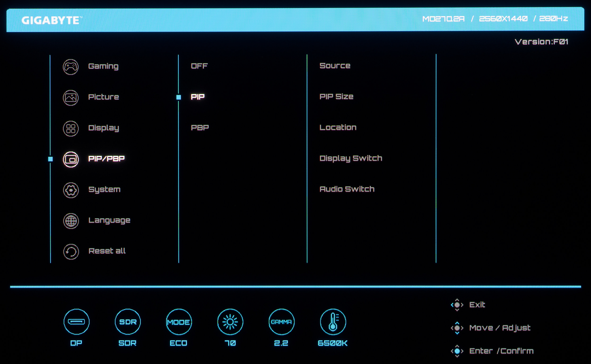This screenshot has width=591, height=364.
Task: Click the DP input source icon
Action: pyautogui.click(x=76, y=322)
